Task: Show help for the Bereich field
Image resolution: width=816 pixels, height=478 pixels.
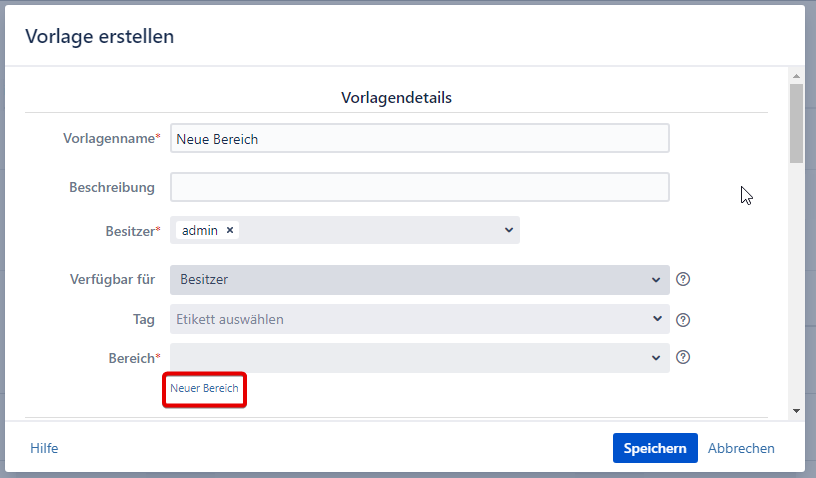Action: click(x=684, y=357)
